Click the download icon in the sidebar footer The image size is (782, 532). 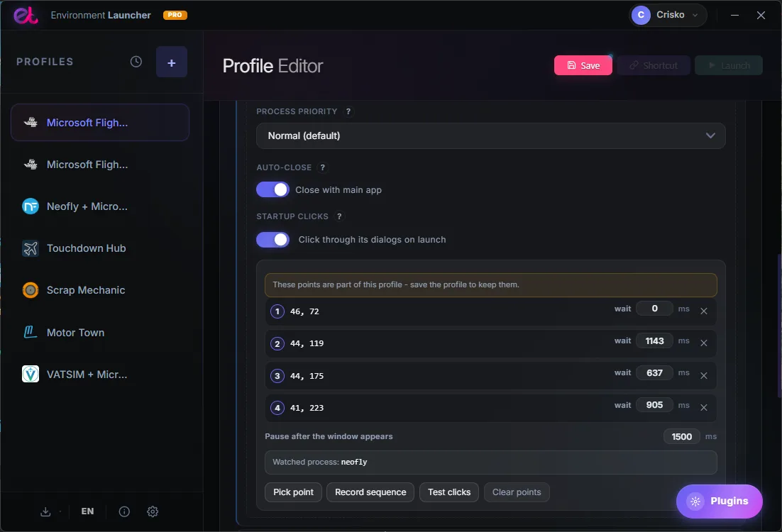click(45, 511)
